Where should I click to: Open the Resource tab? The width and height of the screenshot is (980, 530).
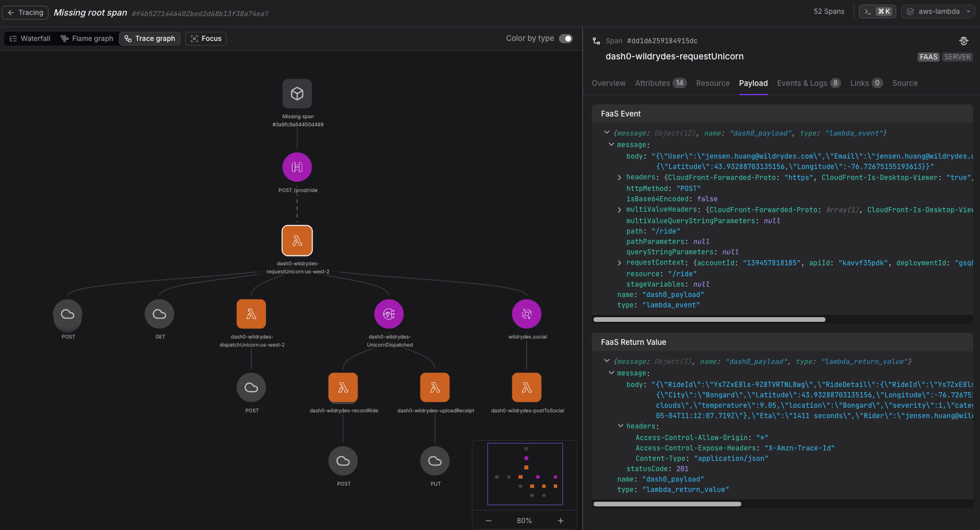(x=713, y=83)
